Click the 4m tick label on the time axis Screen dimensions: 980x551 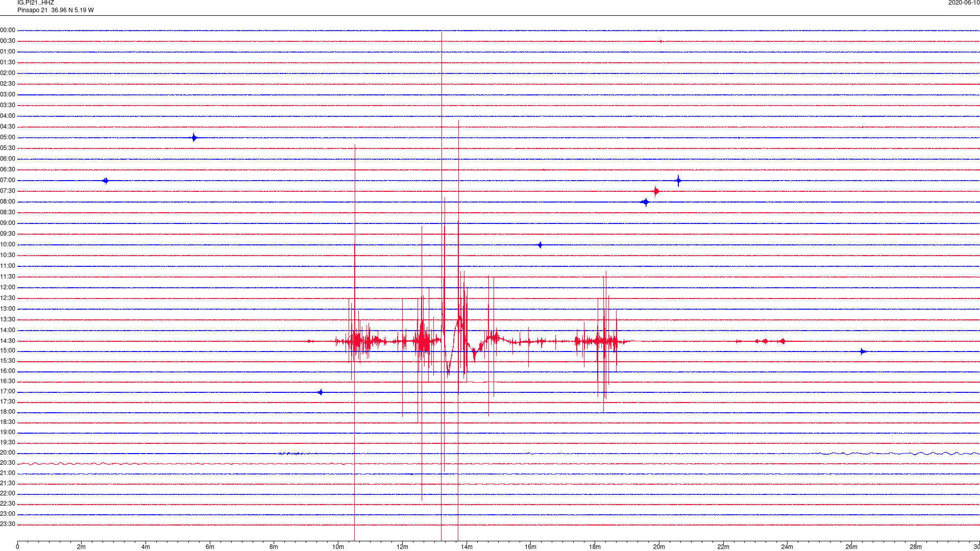pyautogui.click(x=145, y=547)
